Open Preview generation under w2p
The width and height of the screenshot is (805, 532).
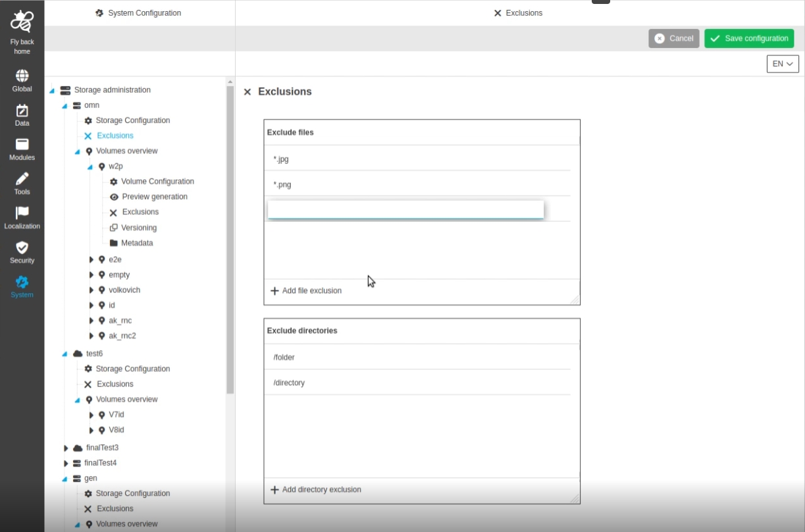(x=154, y=197)
